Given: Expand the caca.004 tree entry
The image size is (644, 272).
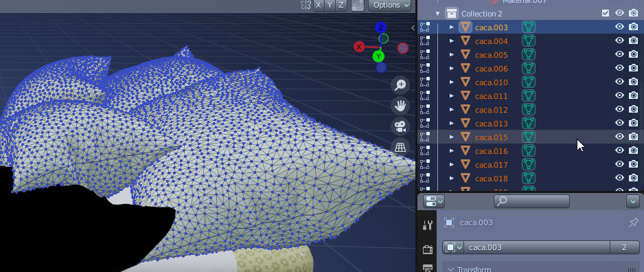Looking at the screenshot, I should pos(452,41).
